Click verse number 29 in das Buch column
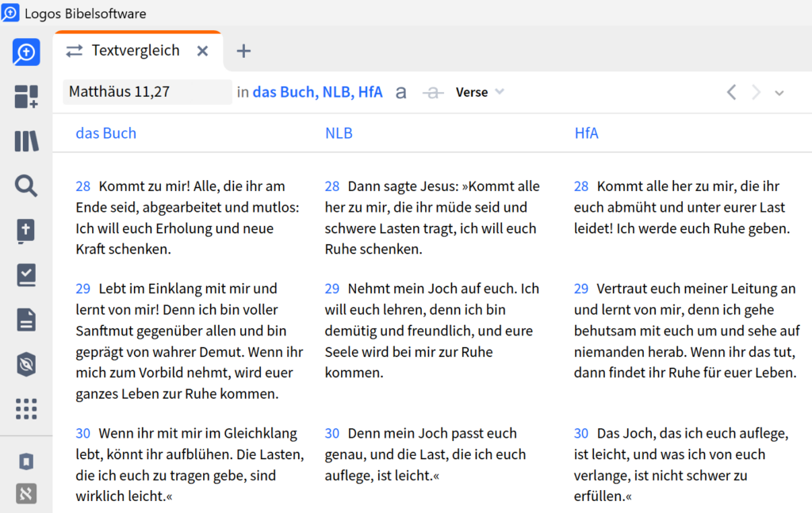The height and width of the screenshot is (513, 812). click(82, 289)
